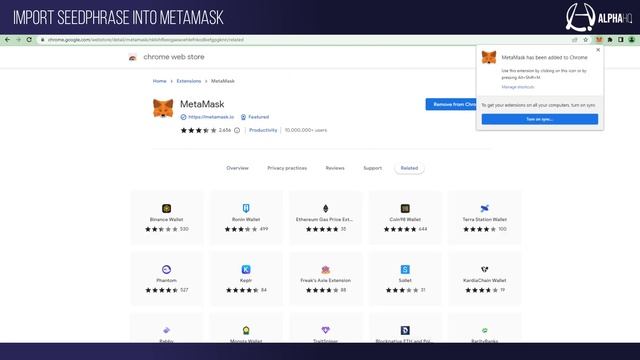Image resolution: width=640 pixels, height=360 pixels.
Task: Open the Ethereum Gas Price extension card
Action: pyautogui.click(x=325, y=218)
